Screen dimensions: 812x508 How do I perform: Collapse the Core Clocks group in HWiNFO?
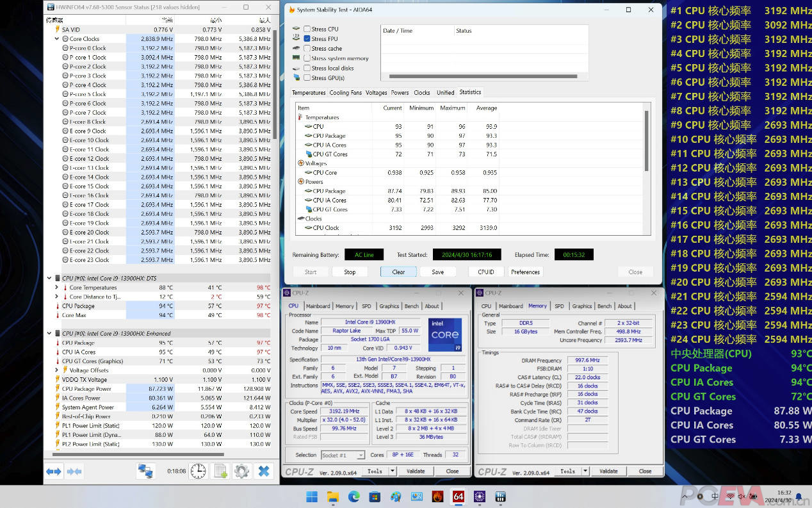coord(57,38)
